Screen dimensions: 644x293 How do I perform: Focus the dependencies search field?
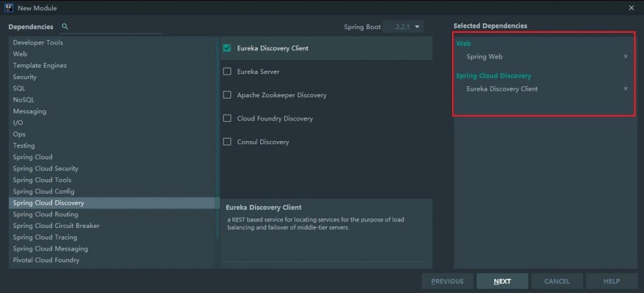116,27
